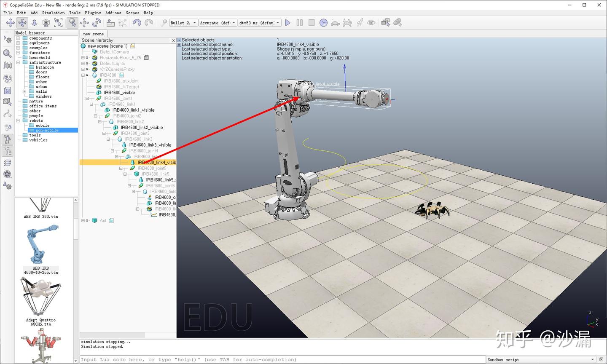Open the Plugins menu
The image size is (607, 364).
tap(93, 13)
